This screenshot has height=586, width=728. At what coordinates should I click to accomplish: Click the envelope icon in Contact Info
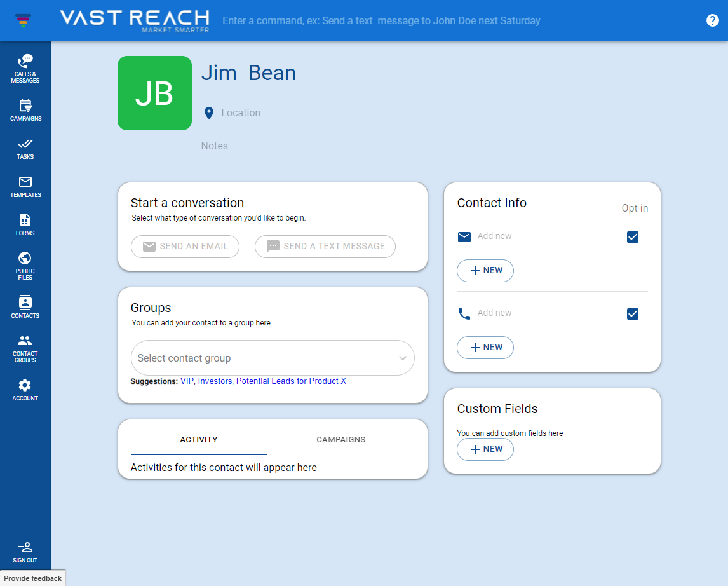pos(464,237)
